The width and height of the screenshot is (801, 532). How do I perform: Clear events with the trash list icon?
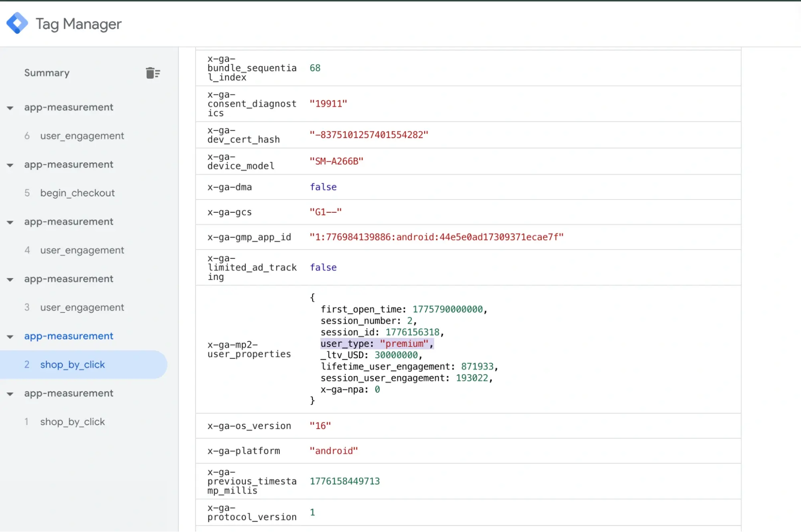153,73
